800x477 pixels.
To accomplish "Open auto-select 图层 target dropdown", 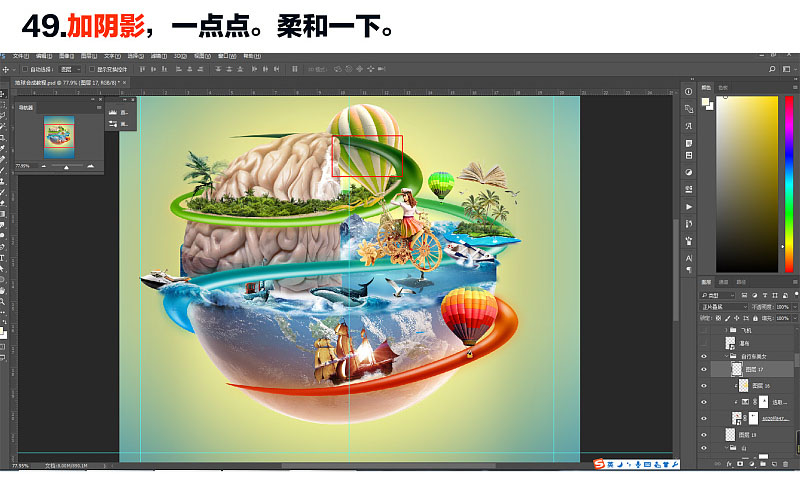I will click(70, 69).
